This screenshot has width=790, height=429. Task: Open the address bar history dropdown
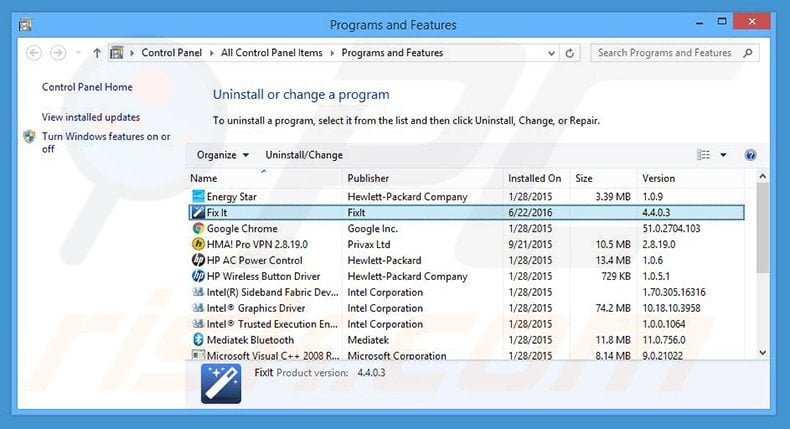pos(551,53)
